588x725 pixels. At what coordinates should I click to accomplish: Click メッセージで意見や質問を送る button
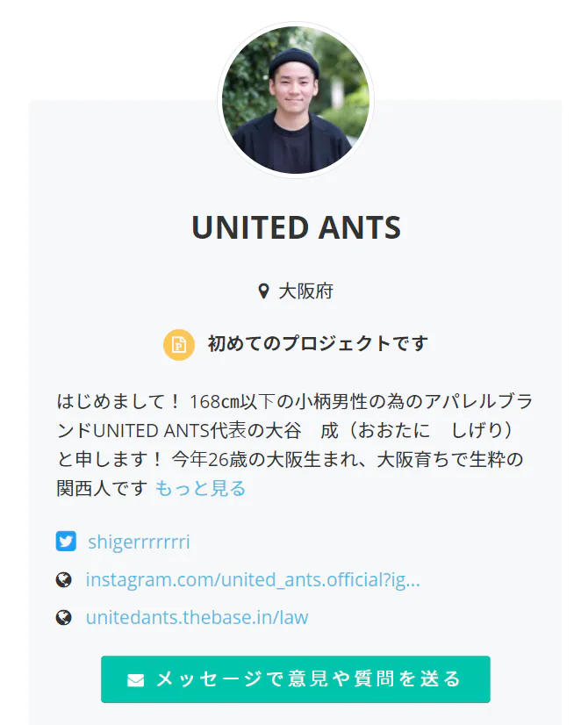pyautogui.click(x=296, y=679)
